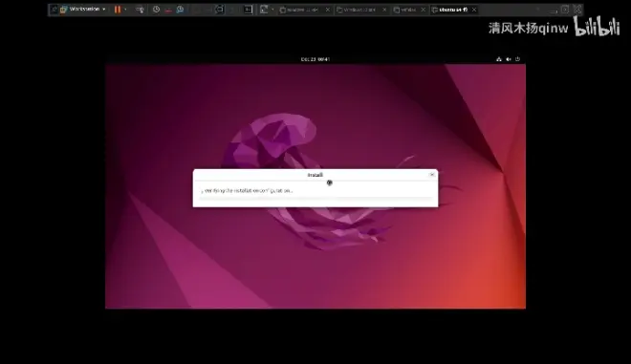Open the Ubuntu power menu icon
Viewport: 631px width, 364px height.
coord(517,59)
